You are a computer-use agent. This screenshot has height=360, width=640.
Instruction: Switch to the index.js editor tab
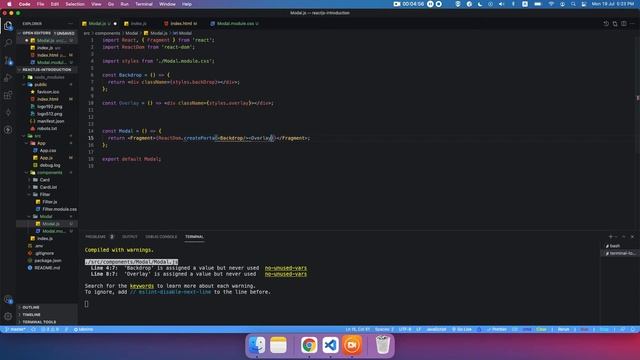pos(138,24)
